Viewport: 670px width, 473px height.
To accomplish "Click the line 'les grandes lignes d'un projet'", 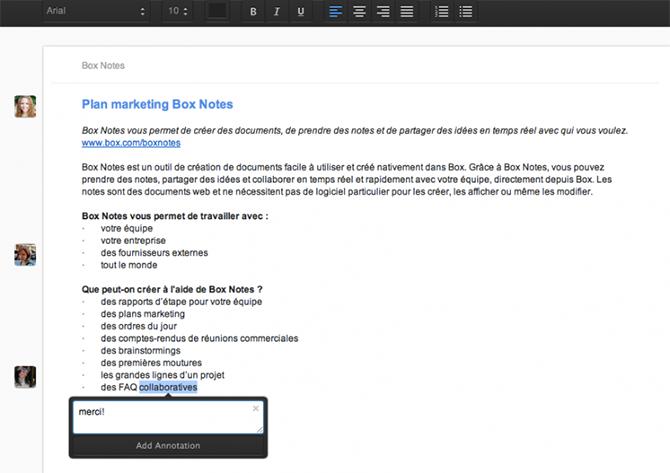I will 162,375.
